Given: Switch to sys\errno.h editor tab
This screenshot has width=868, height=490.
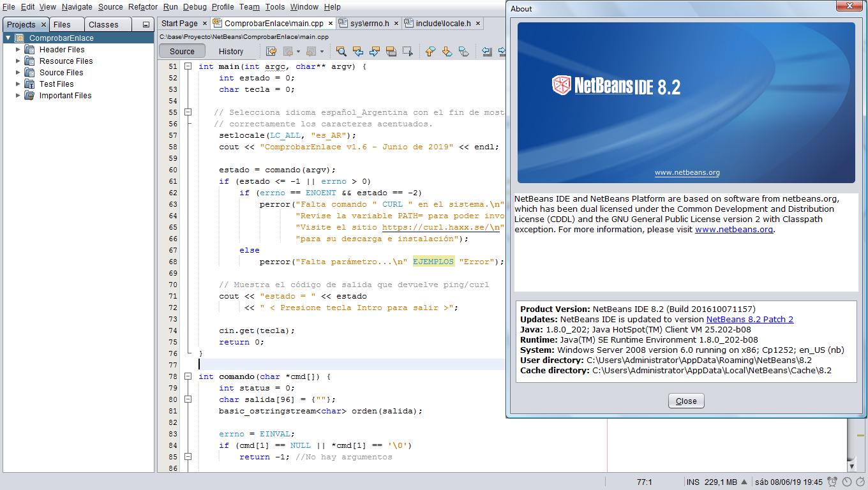Looking at the screenshot, I should click(369, 23).
